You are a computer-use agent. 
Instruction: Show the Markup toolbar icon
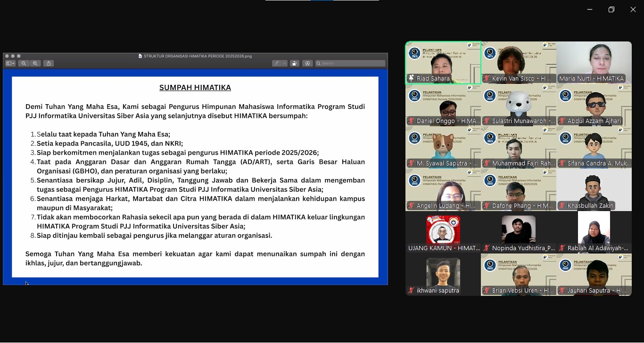coord(307,63)
